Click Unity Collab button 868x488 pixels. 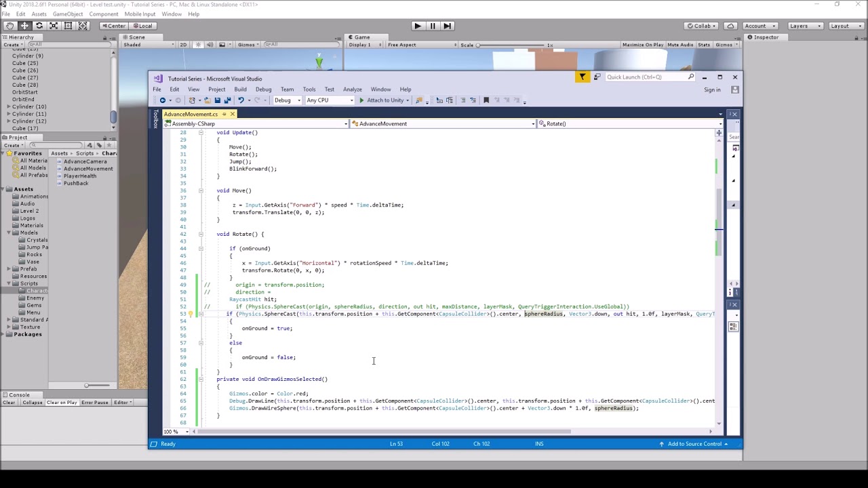coord(702,26)
